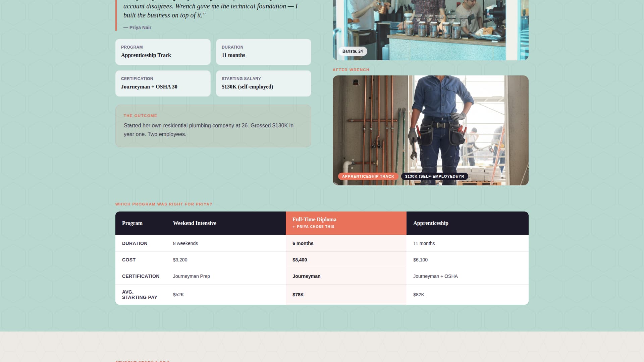
Task: Click the $6,100 cost cell
Action: 468,260
